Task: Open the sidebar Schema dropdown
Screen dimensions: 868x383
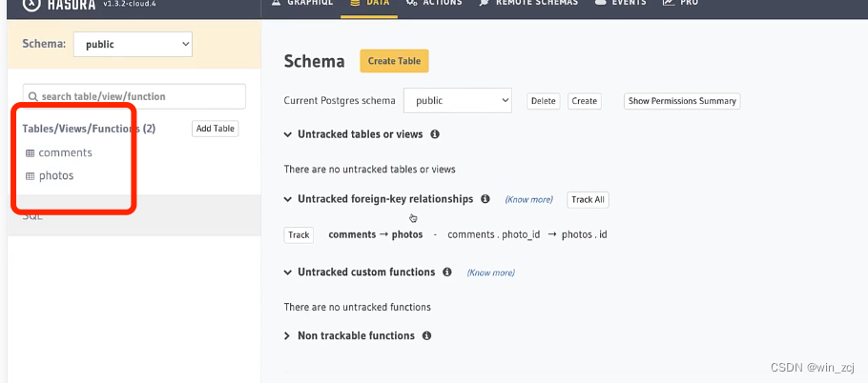Action: [132, 44]
